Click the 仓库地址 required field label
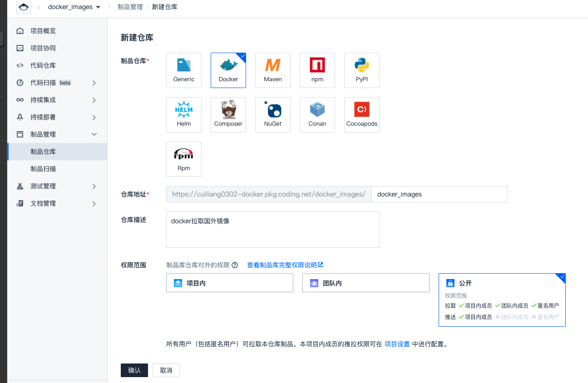Screen dimensions: 588x383 (135, 194)
